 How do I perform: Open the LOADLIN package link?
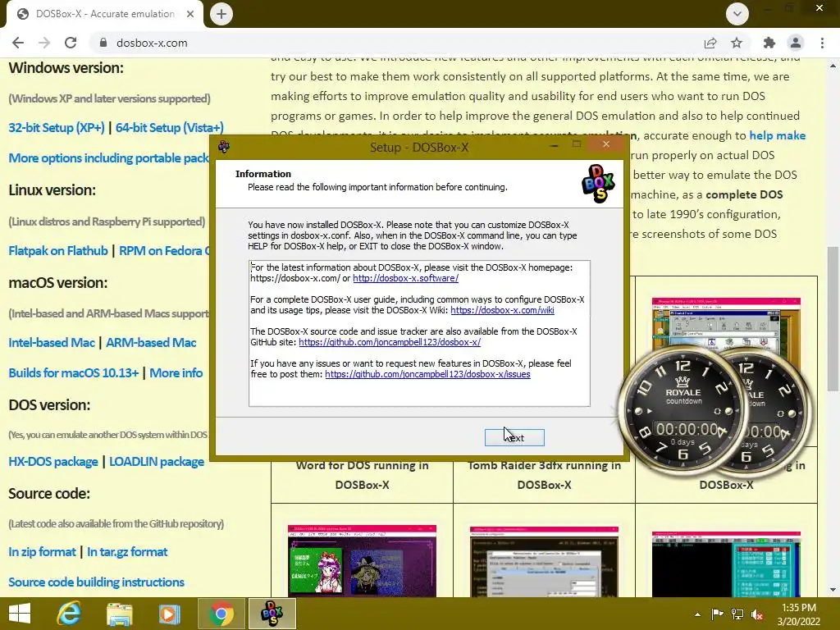(157, 462)
